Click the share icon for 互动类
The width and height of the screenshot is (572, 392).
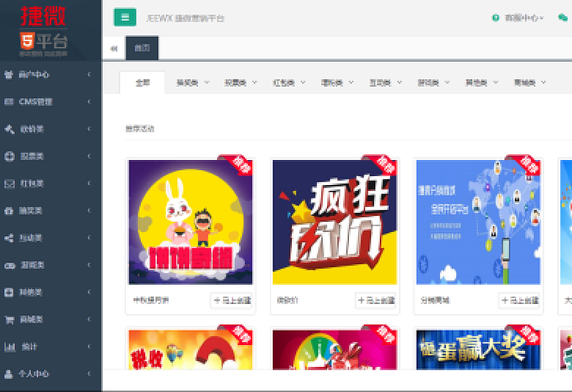pos(9,238)
